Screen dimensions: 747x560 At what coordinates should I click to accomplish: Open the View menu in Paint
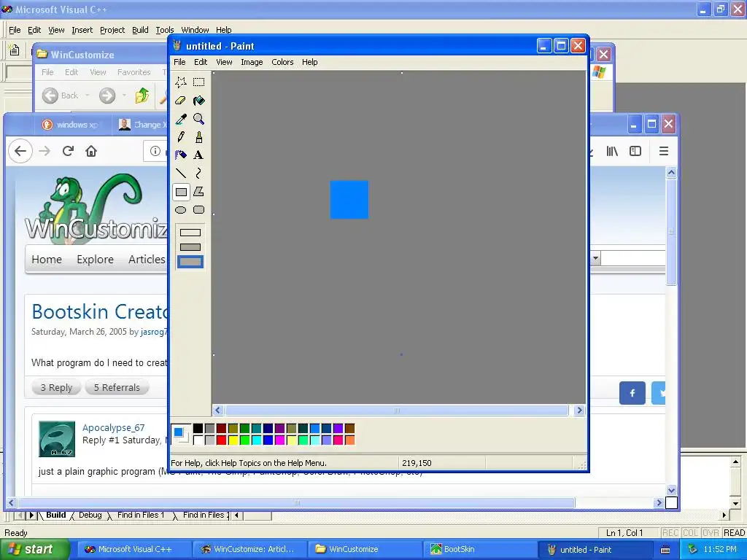pos(224,62)
